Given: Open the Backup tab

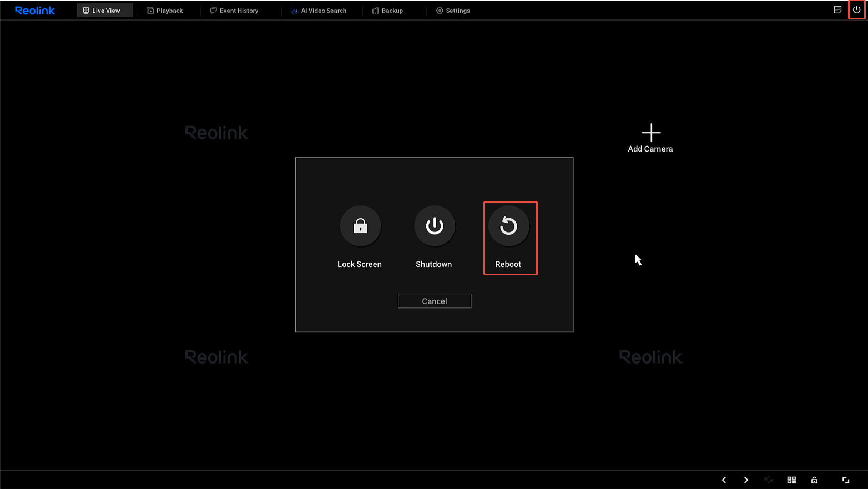Looking at the screenshot, I should (387, 11).
